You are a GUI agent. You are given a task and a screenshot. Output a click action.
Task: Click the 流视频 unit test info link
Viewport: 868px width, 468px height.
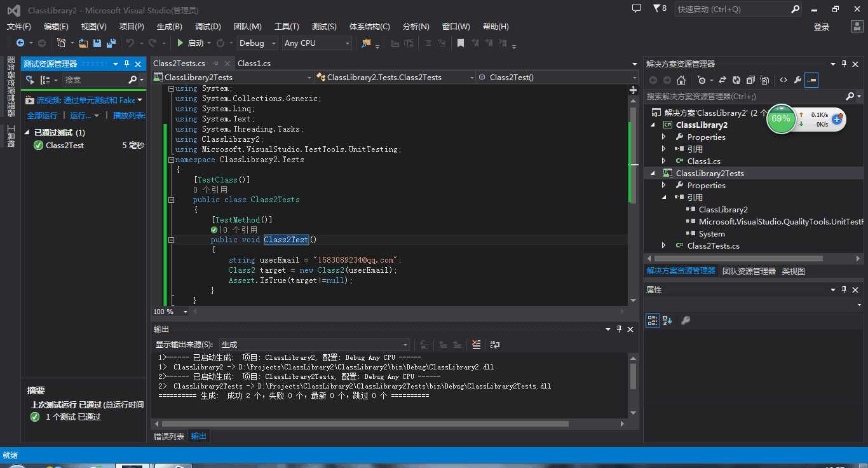point(85,100)
